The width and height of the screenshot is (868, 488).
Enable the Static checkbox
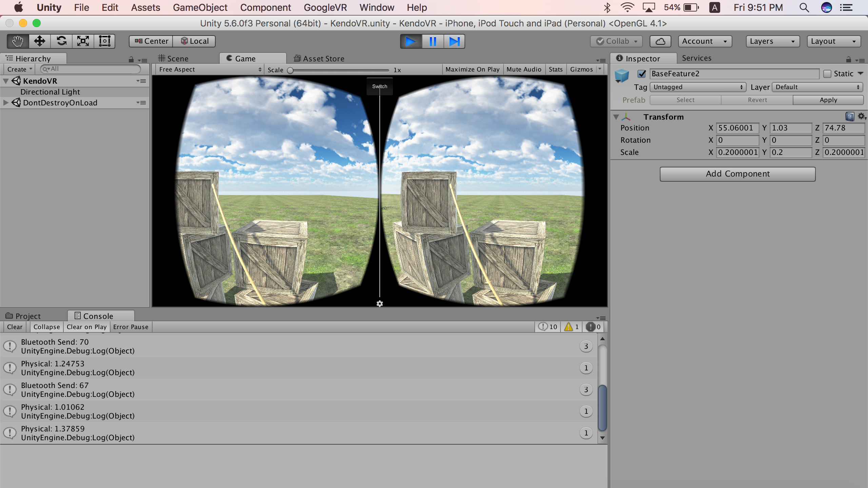tap(827, 74)
